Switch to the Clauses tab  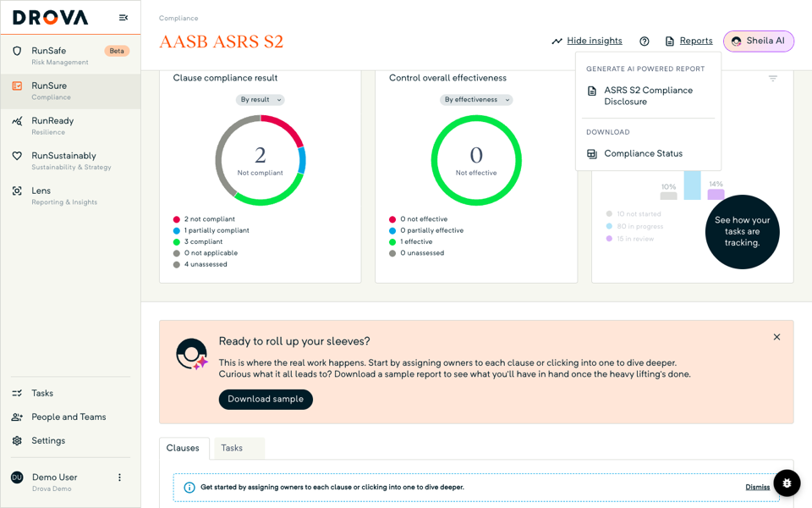click(183, 448)
